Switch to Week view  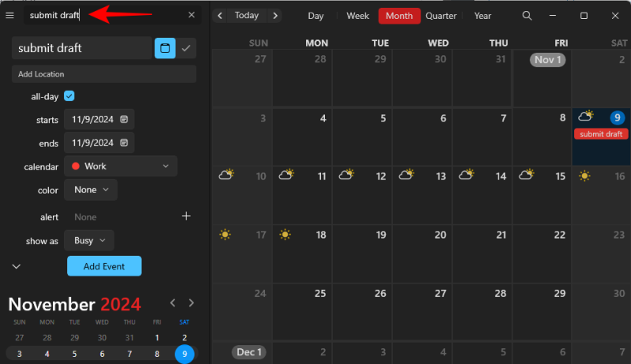click(x=358, y=16)
